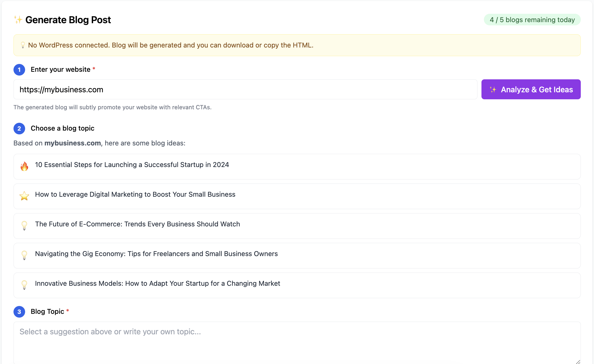Pick 'The Future of E-Commerce' topic
The height and width of the screenshot is (364, 594).
(x=297, y=226)
